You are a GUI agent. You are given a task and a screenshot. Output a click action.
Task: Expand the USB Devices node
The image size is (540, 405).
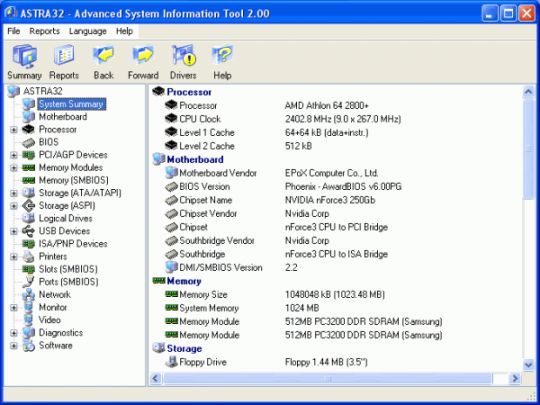(13, 231)
